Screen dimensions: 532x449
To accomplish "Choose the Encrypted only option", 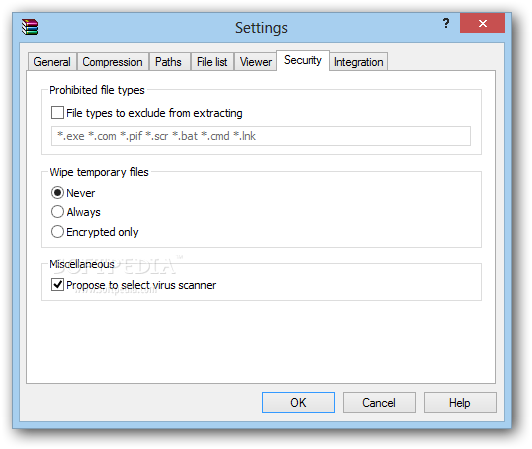I will click(57, 232).
